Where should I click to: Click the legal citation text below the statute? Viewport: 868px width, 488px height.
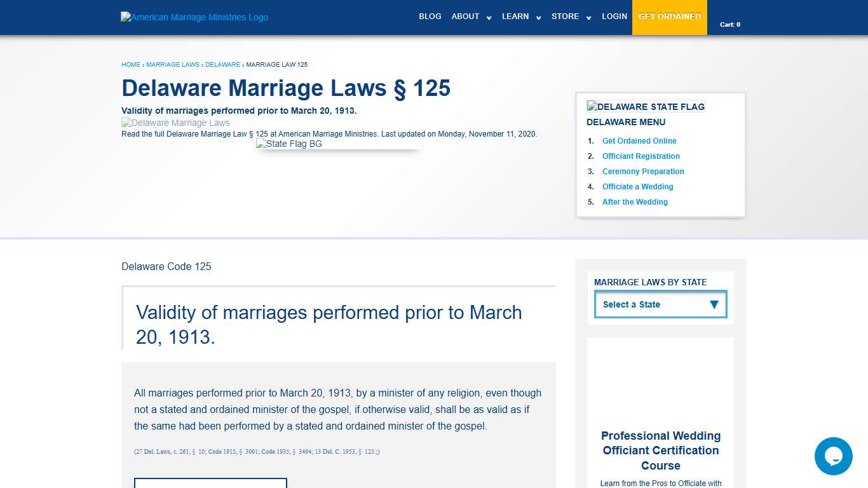(x=256, y=451)
